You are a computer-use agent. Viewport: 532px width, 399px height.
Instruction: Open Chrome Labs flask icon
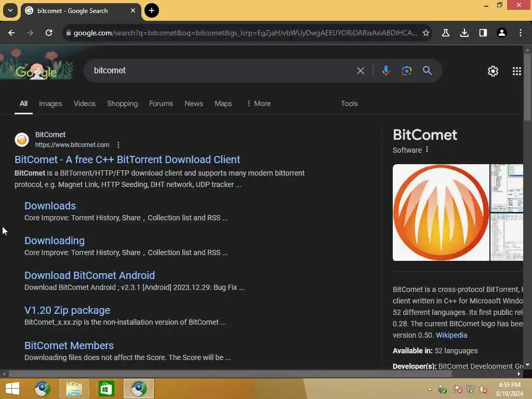(x=445, y=33)
